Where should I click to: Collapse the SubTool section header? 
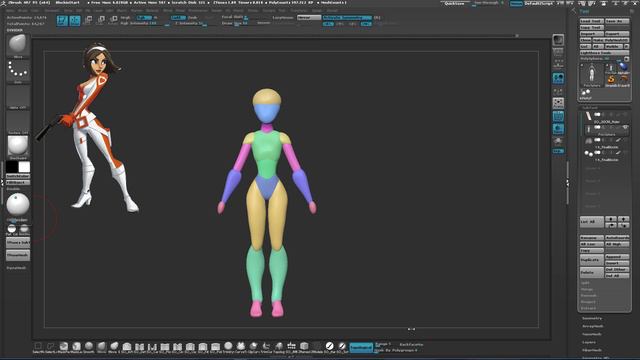(589, 108)
